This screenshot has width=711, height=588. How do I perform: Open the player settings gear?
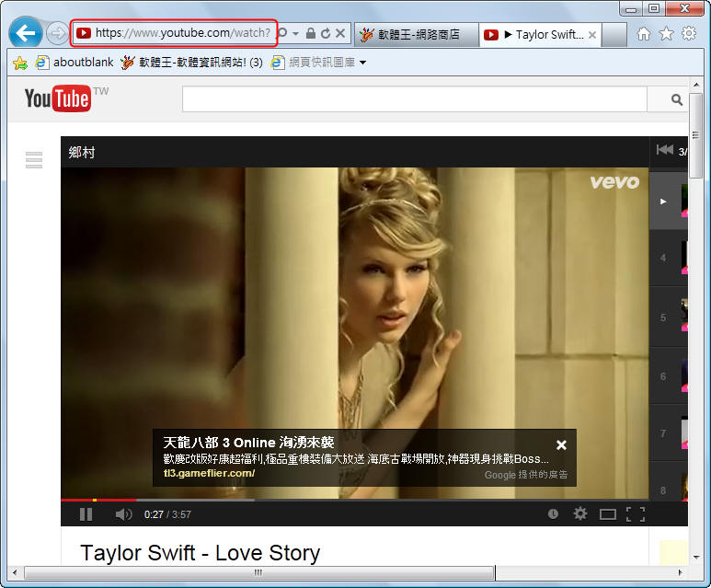click(x=579, y=514)
